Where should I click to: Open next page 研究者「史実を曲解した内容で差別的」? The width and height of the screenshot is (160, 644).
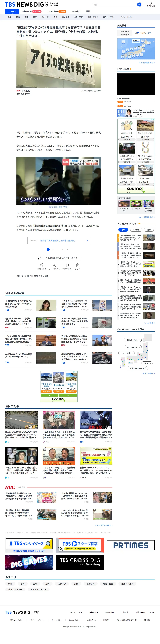click(x=59, y=240)
